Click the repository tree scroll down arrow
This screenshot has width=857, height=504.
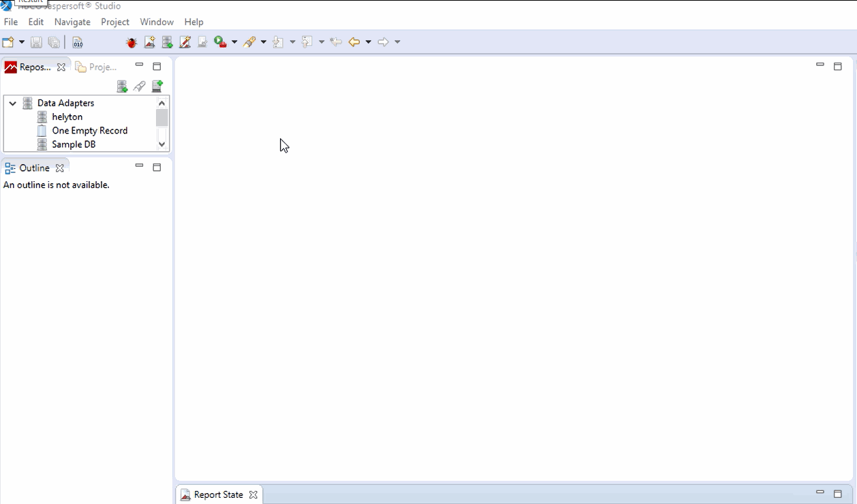pyautogui.click(x=162, y=144)
